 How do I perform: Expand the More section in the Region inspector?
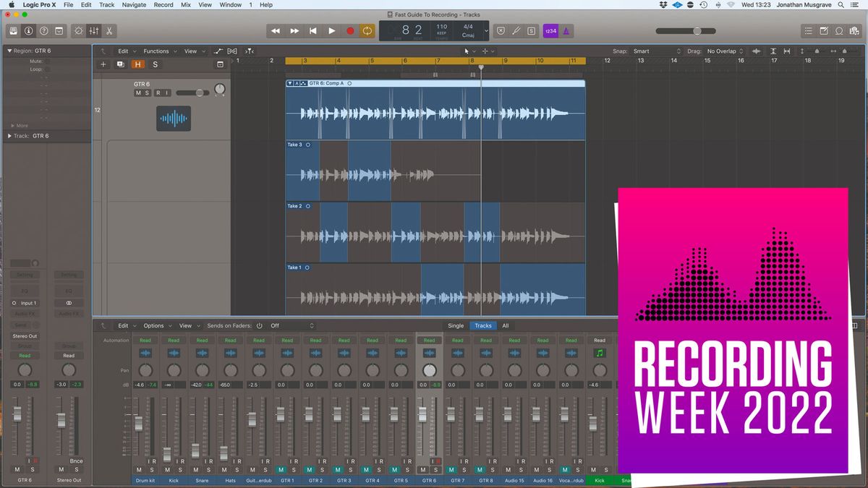[20, 125]
